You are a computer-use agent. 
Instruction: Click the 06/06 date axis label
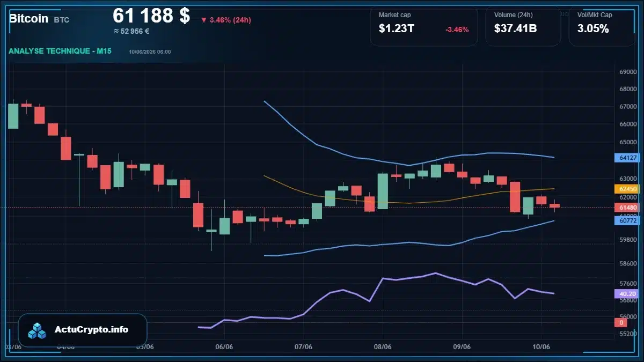224,346
